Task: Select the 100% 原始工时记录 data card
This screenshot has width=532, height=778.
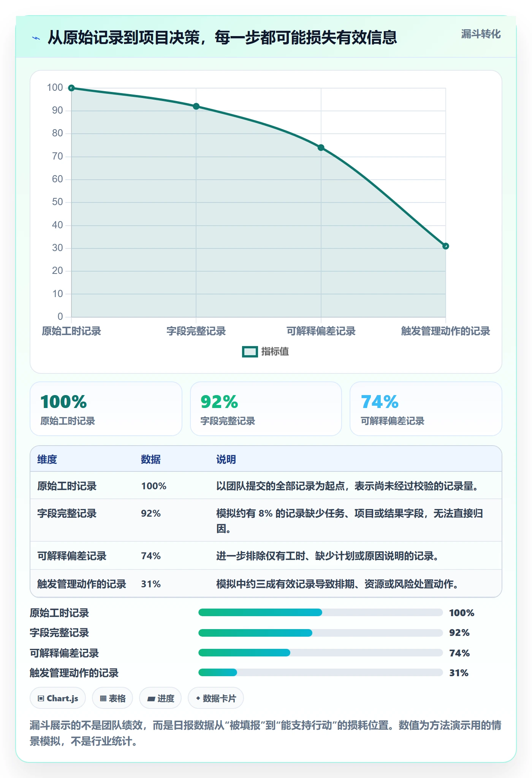Action: 106,409
